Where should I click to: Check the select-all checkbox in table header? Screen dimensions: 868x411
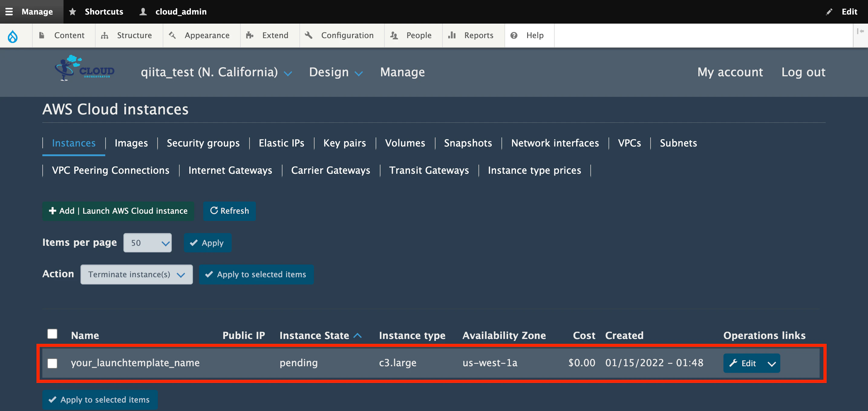pyautogui.click(x=52, y=334)
